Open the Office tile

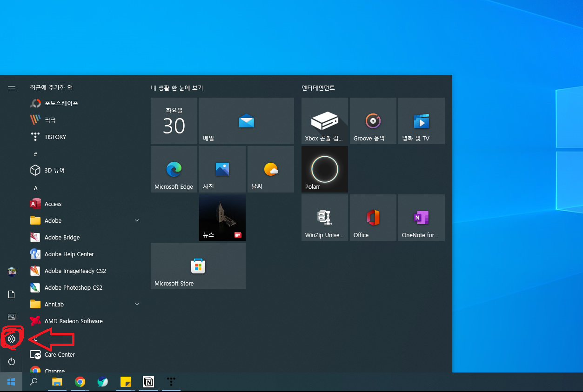pos(373,218)
